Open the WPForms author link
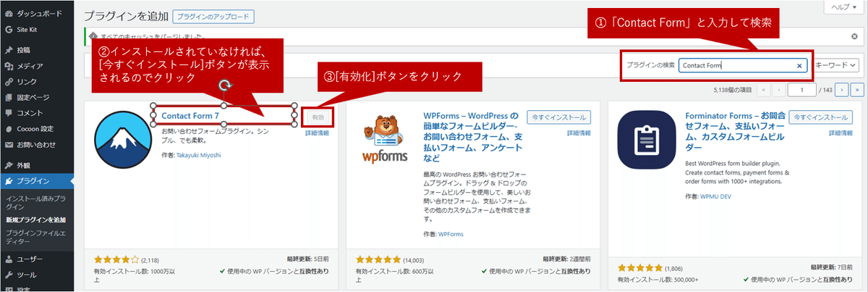 pyautogui.click(x=451, y=234)
